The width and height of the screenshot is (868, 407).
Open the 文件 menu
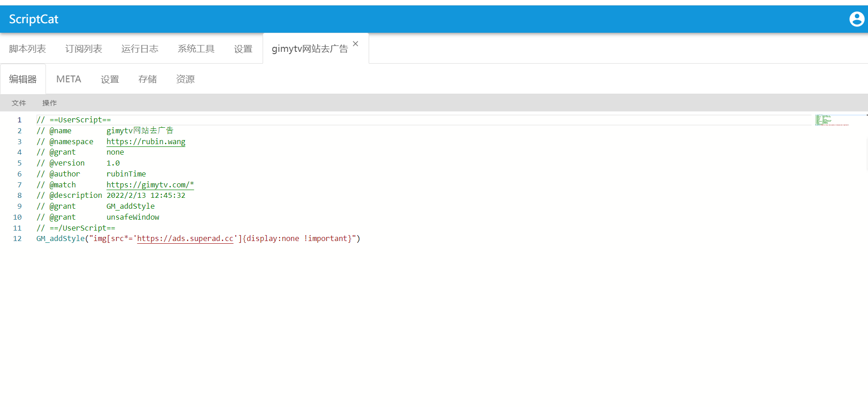[19, 103]
